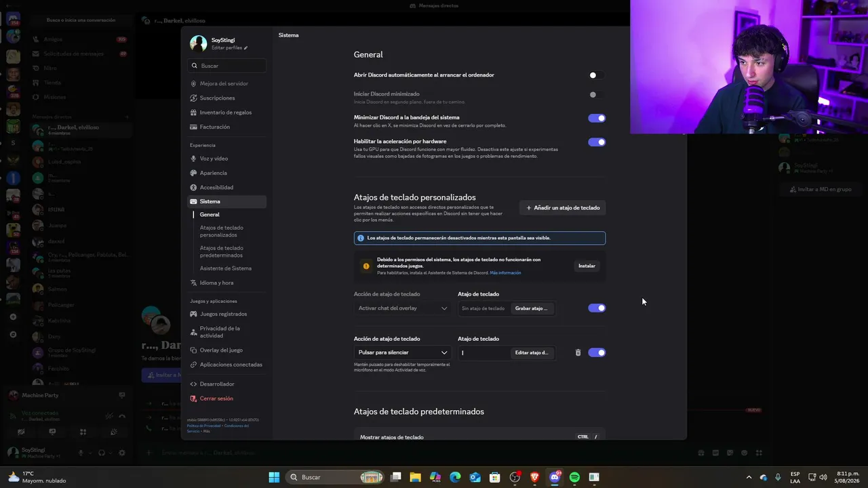Click the SoyStingi profile avatar

tap(199, 43)
